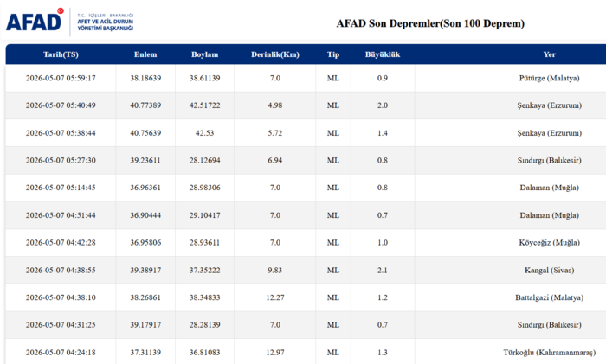This screenshot has height=364, width=606.
Task: Click longitude value 28.28139
Action: coord(204,325)
